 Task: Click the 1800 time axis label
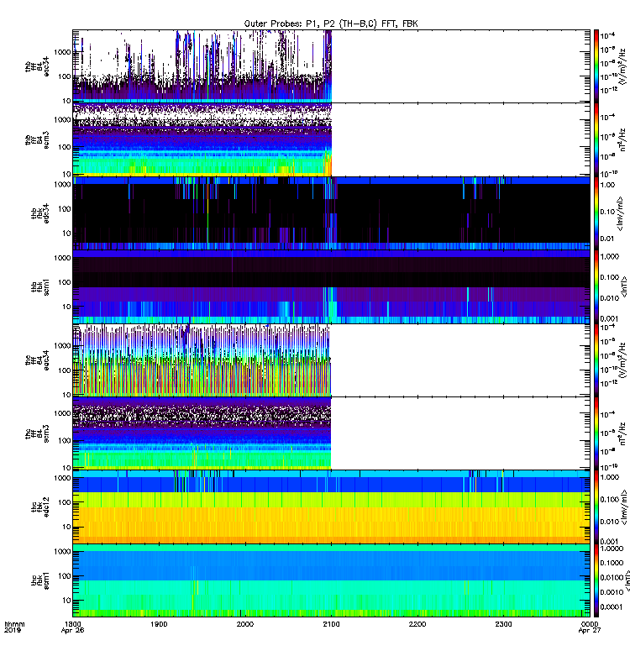click(x=73, y=624)
